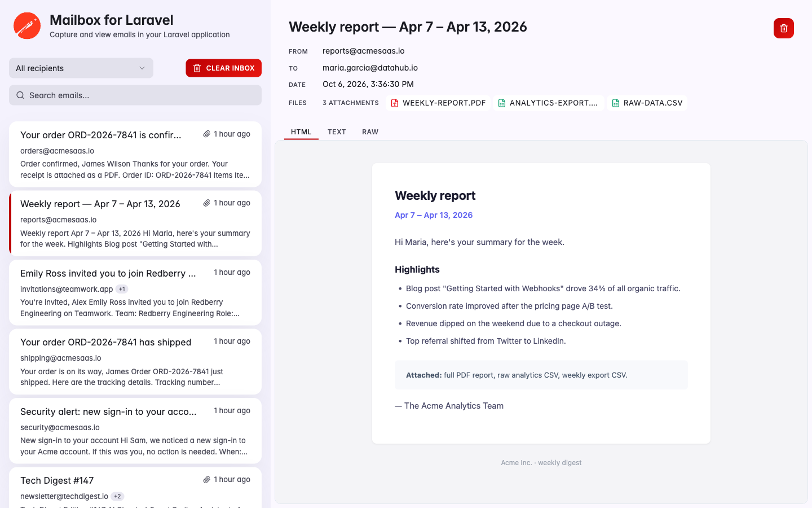The image size is (812, 508).
Task: Open the Tech Digest #147 email
Action: click(135, 488)
